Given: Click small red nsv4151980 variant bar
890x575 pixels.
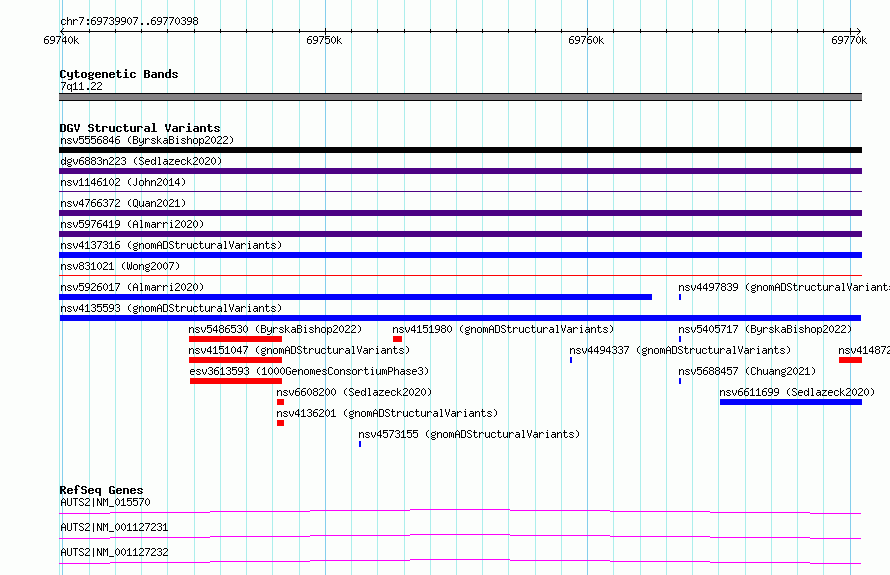Looking at the screenshot, I should click(397, 339).
